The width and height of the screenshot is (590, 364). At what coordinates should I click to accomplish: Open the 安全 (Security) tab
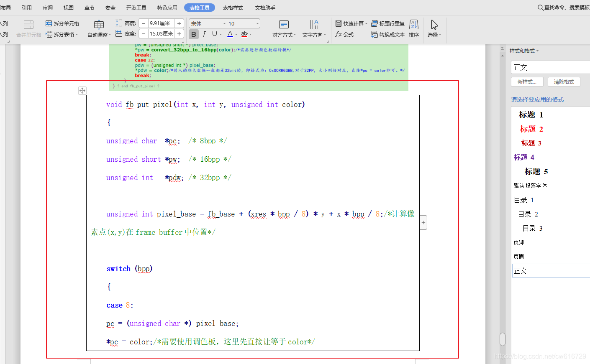point(110,8)
